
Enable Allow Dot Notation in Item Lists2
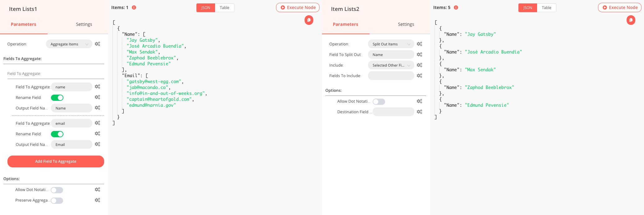379,102
